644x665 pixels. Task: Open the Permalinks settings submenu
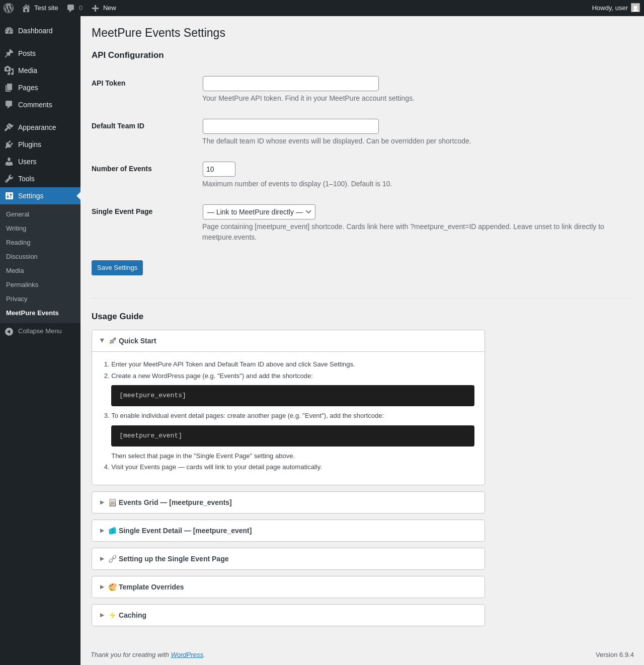22,285
